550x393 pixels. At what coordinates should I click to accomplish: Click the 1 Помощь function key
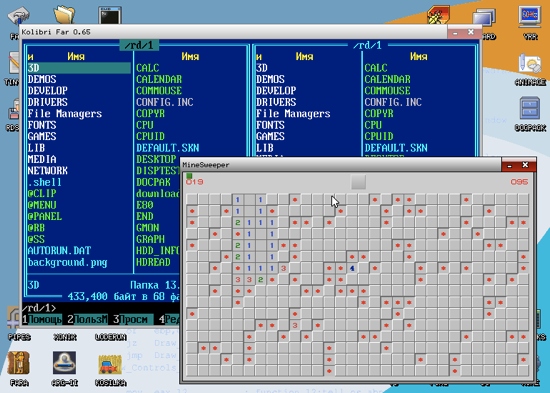(x=42, y=319)
